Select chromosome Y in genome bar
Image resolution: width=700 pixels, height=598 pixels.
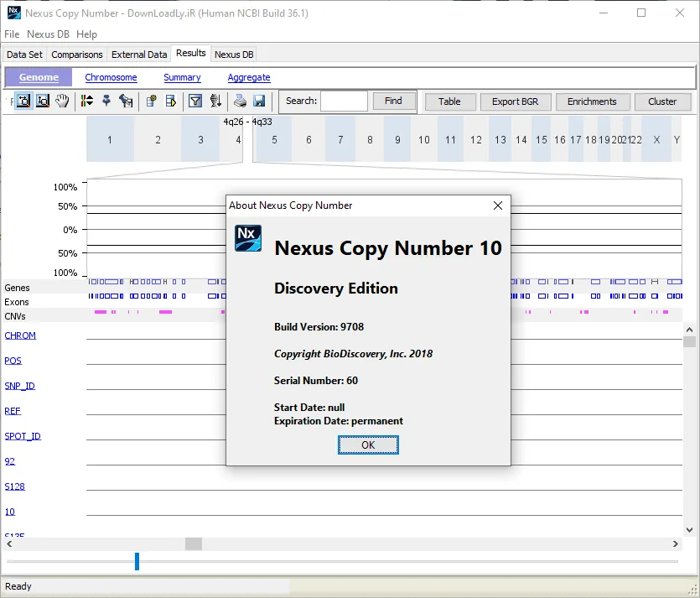[x=677, y=140]
